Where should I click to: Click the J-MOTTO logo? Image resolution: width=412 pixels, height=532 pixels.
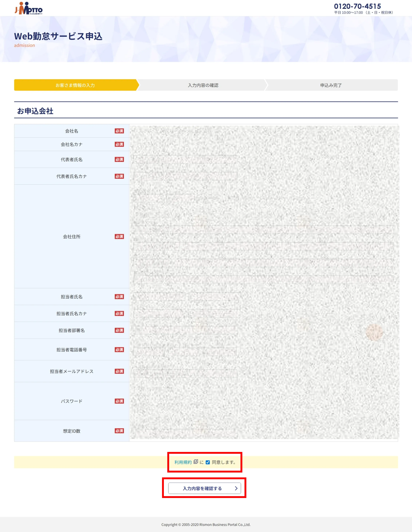point(29,8)
